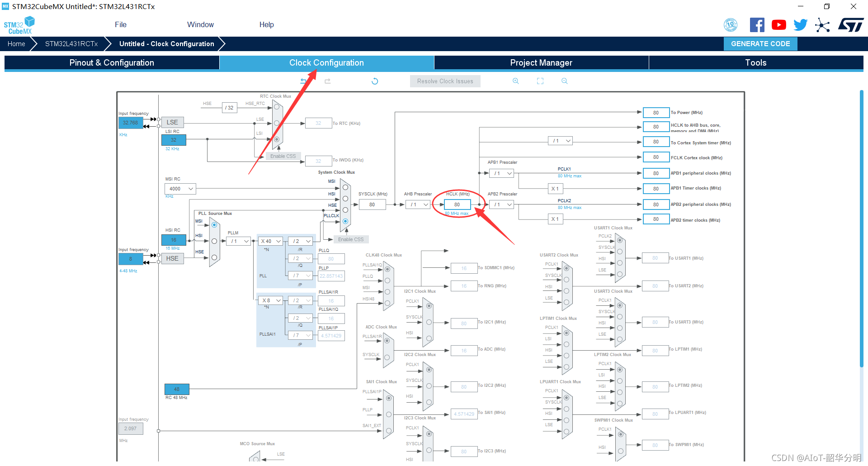
Task: Click the undo clock change icon
Action: pyautogui.click(x=304, y=81)
